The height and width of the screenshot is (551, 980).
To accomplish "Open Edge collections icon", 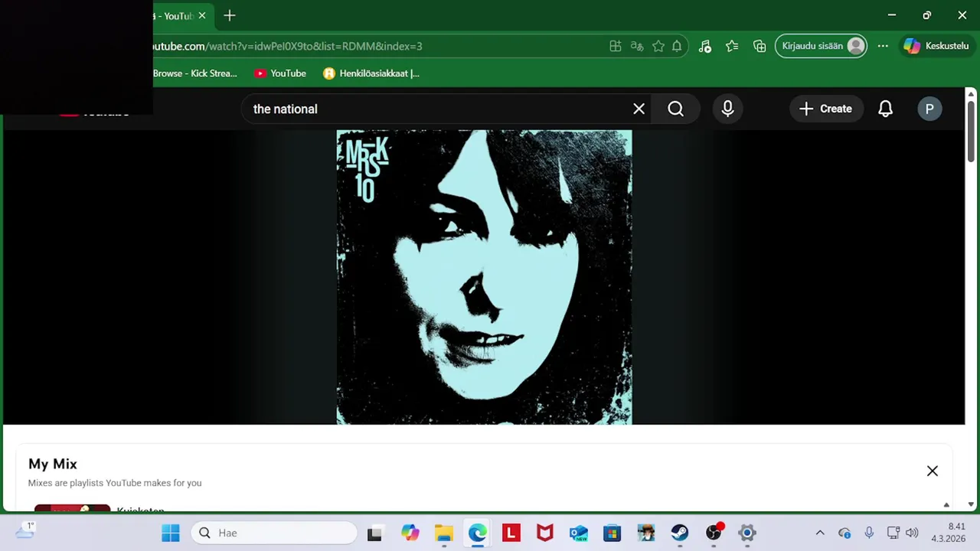I will 759,46.
